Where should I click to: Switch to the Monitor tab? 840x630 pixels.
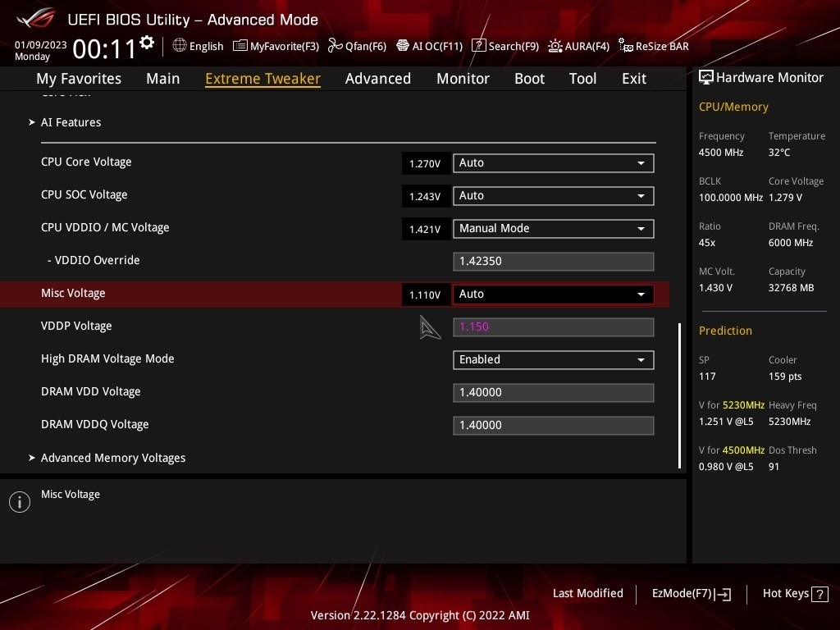tap(463, 79)
